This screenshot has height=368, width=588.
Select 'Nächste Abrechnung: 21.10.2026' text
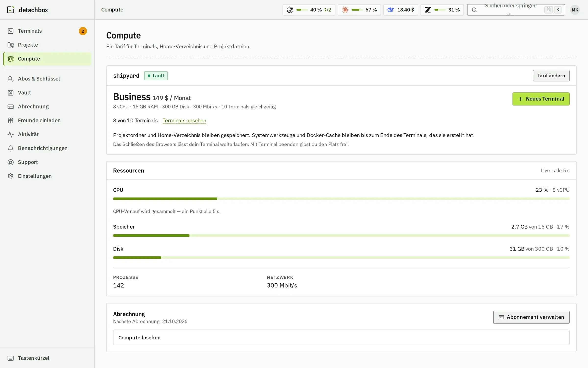click(x=150, y=321)
